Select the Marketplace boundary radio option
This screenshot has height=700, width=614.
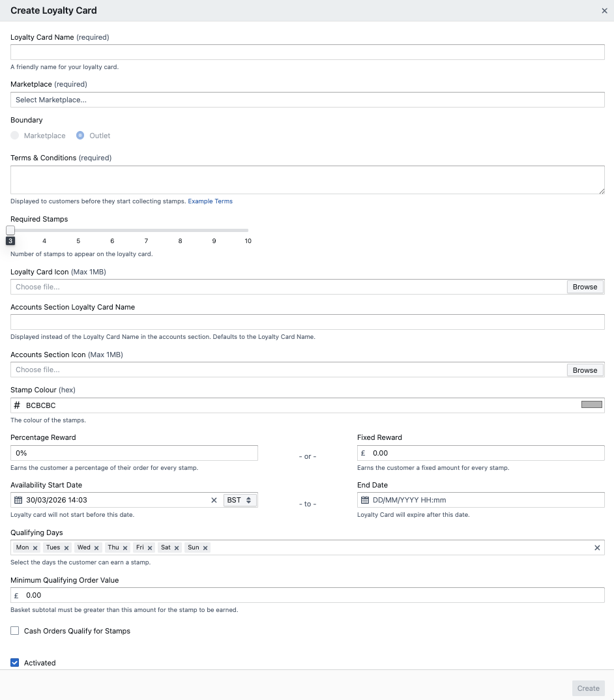coord(15,136)
